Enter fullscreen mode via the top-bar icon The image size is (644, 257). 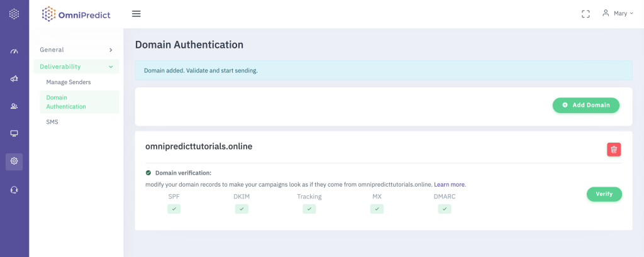[x=586, y=14]
